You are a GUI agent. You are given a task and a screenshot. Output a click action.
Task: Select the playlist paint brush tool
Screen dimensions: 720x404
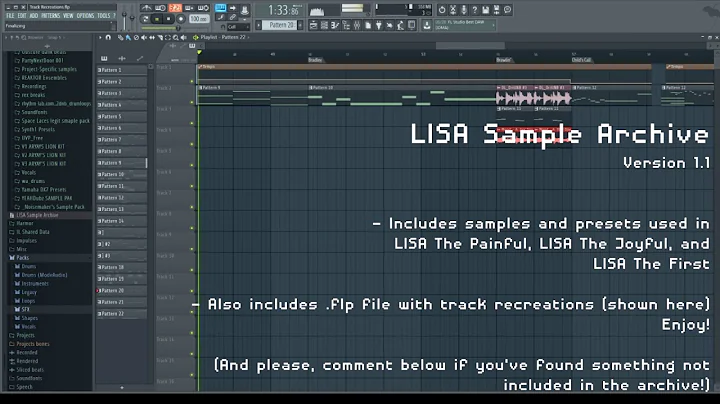128,37
